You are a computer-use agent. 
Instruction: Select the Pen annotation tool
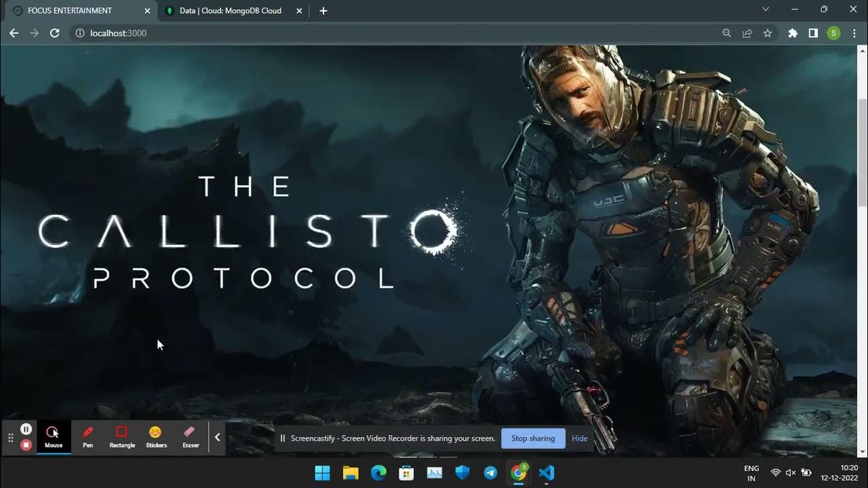coord(87,437)
